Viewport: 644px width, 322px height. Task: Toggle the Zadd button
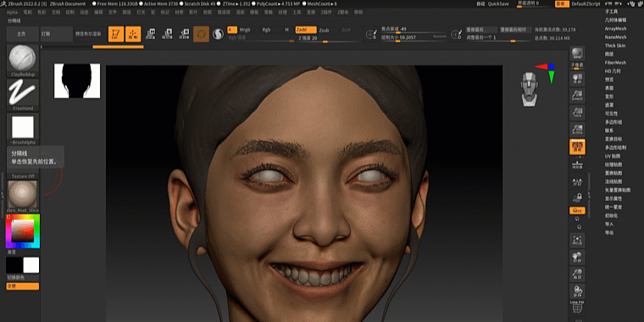[x=306, y=30]
